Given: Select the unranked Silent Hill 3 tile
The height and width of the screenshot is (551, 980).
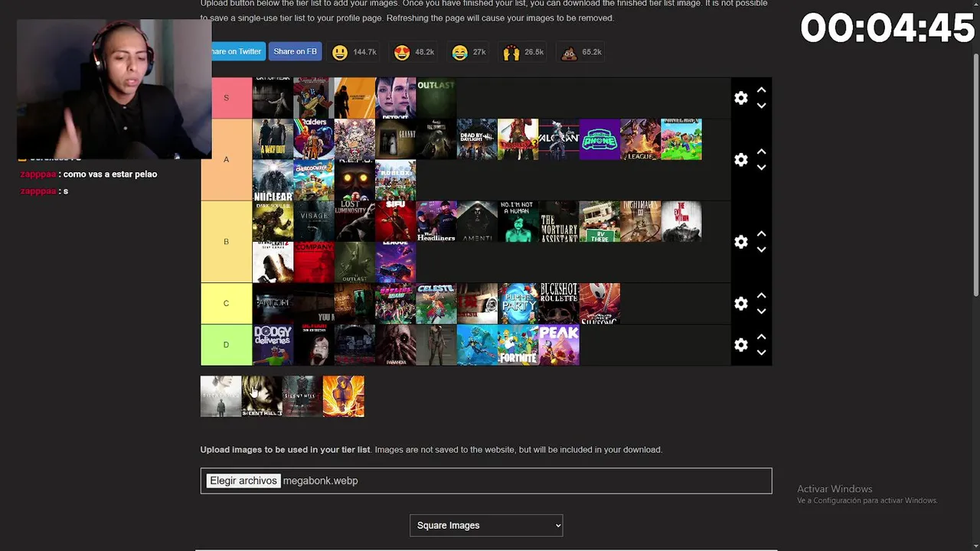Looking at the screenshot, I should point(262,396).
